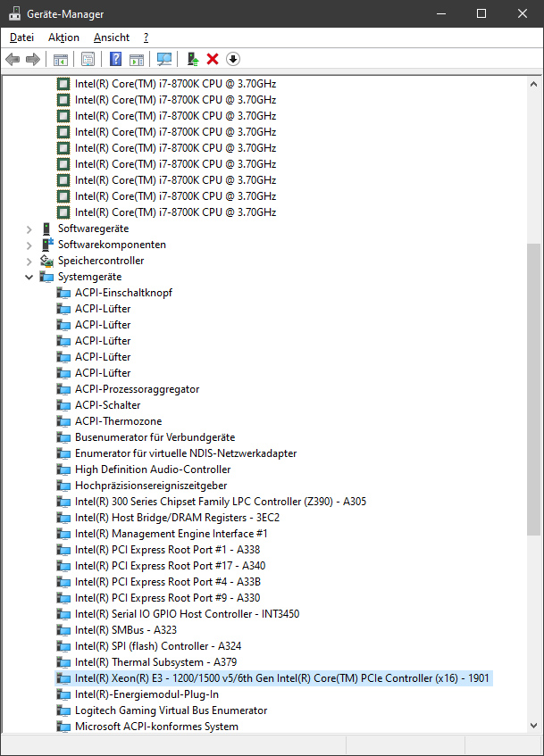Click the scrollbar up arrow
Screen dimensions: 544x756
tap(533, 84)
